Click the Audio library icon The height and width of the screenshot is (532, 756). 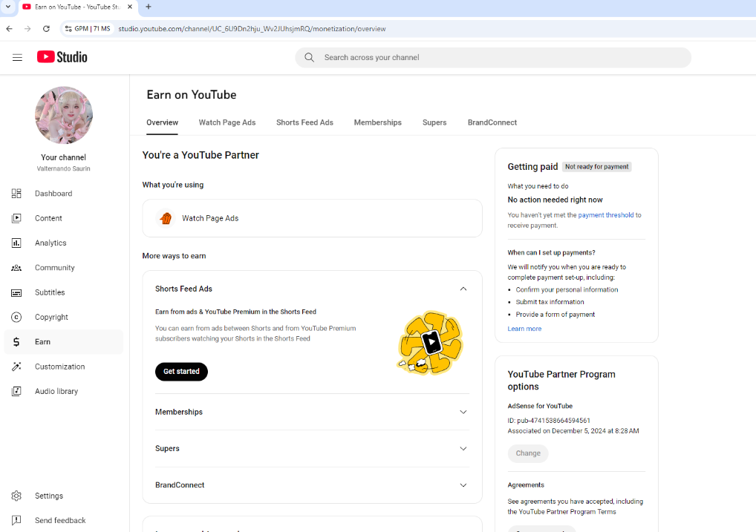[16, 391]
